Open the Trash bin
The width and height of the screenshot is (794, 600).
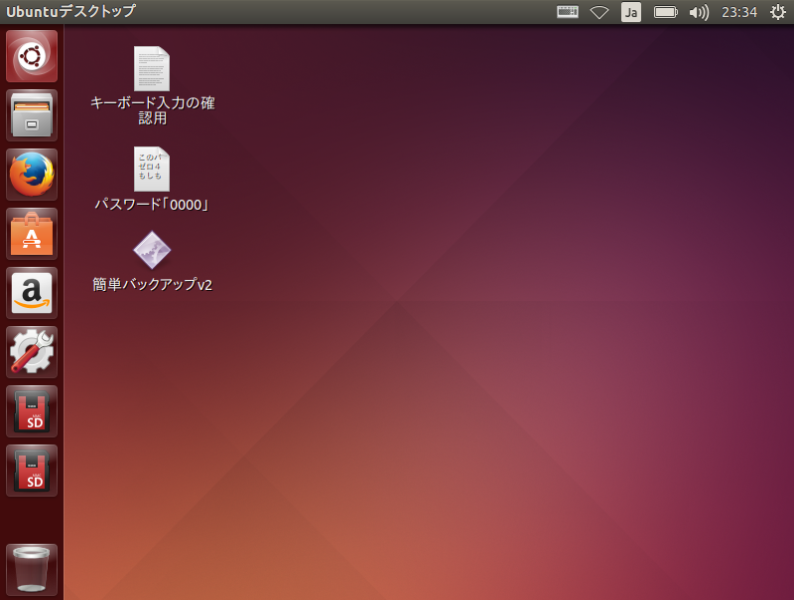pyautogui.click(x=32, y=569)
